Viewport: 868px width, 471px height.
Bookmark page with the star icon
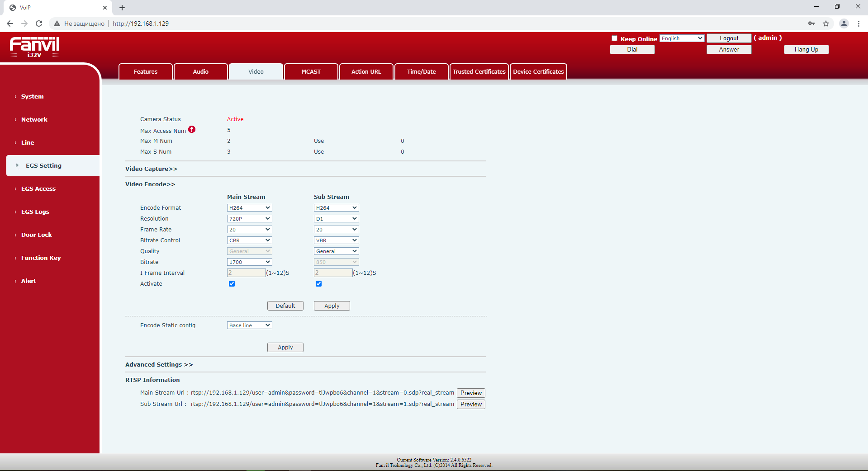(826, 24)
